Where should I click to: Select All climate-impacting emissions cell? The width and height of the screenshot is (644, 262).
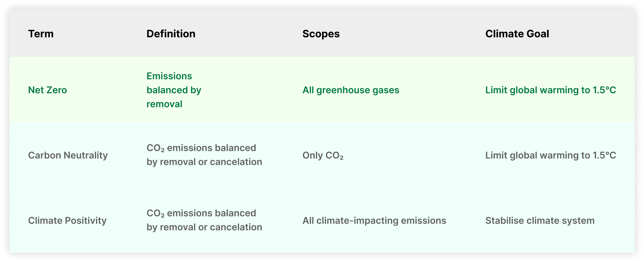pyautogui.click(x=374, y=221)
